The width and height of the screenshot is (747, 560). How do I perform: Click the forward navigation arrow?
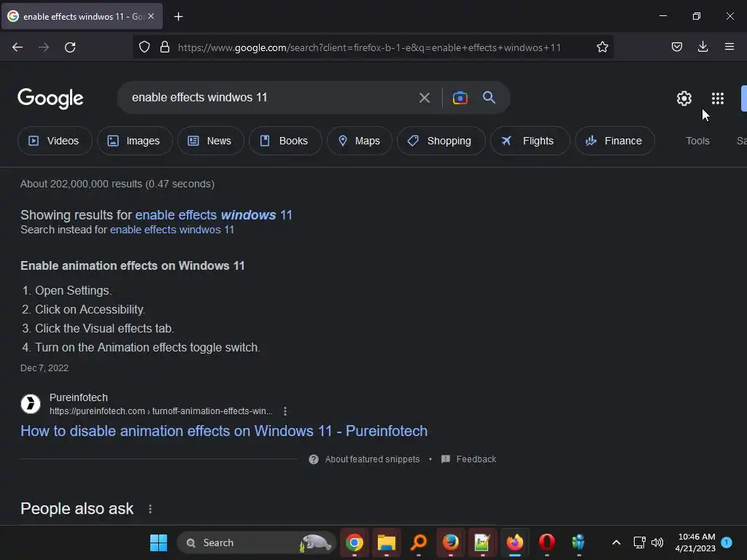point(44,47)
